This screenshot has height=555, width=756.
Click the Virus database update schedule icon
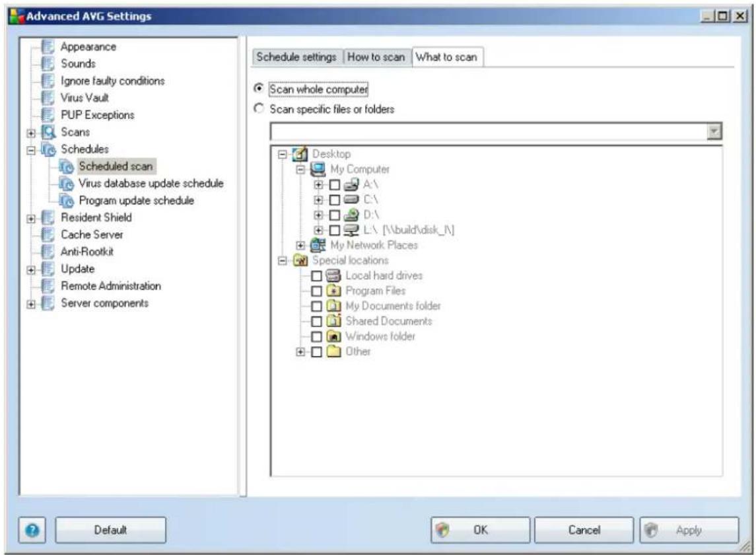click(66, 184)
